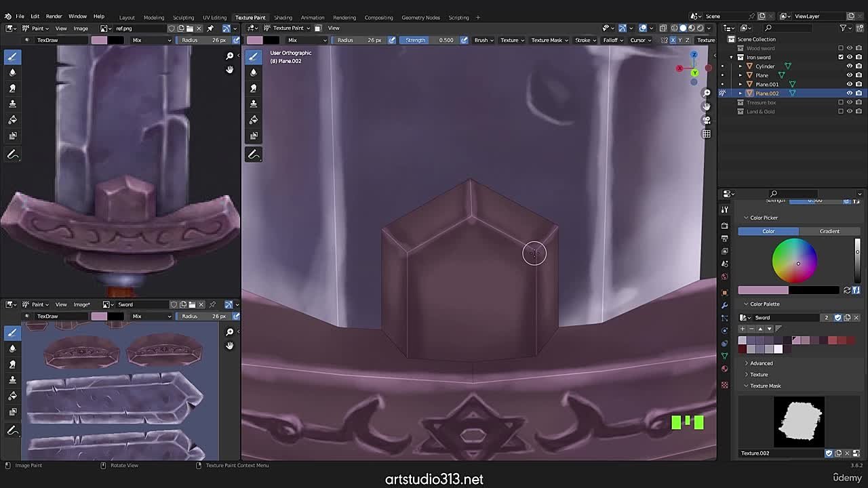Enable Wood sword collection checkbox

click(841, 48)
